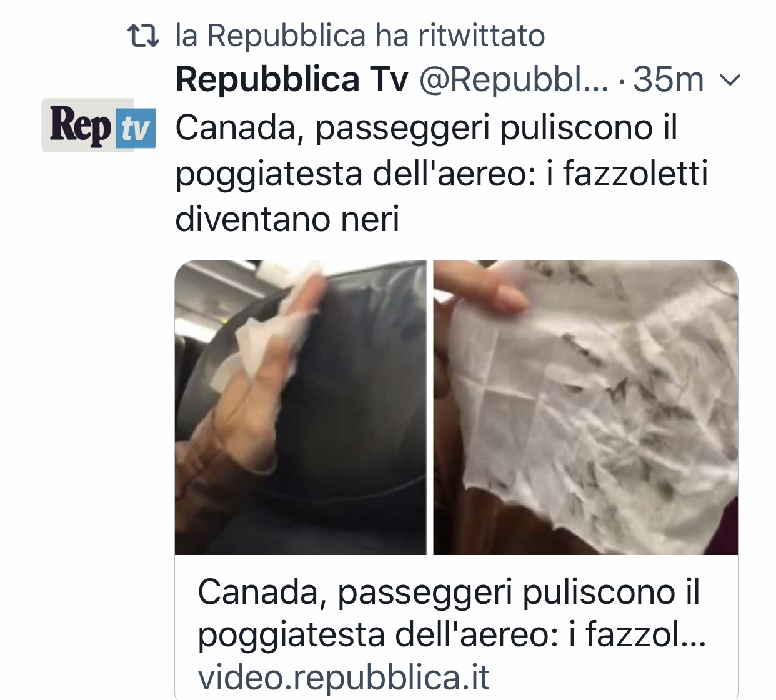Tap the divider between the two photos

(430, 407)
